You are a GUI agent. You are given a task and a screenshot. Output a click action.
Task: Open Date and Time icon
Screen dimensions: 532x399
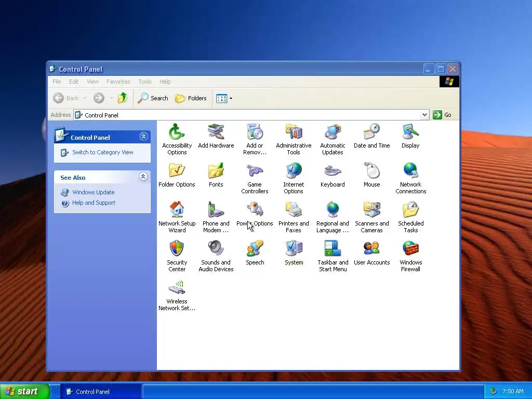pyautogui.click(x=371, y=132)
